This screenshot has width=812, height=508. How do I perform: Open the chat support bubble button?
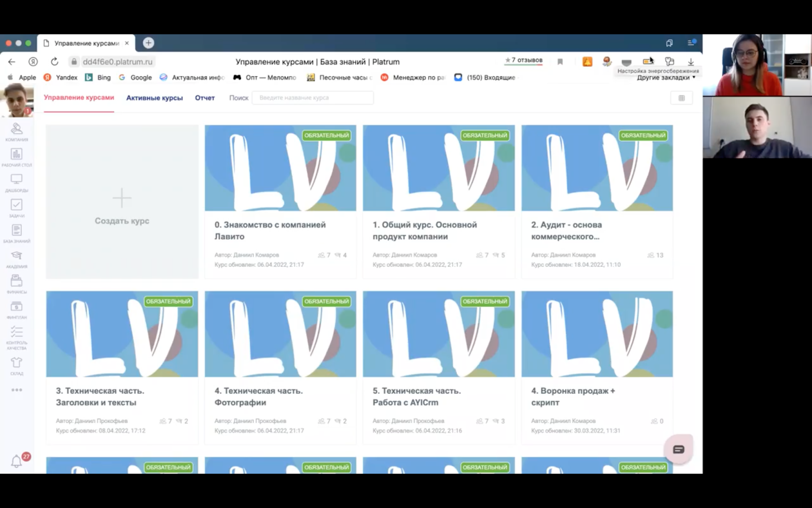point(679,449)
